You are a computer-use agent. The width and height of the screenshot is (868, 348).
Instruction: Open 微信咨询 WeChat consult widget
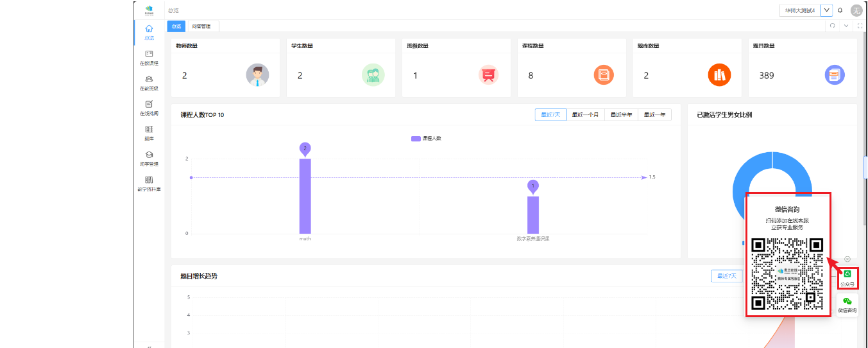tap(847, 304)
